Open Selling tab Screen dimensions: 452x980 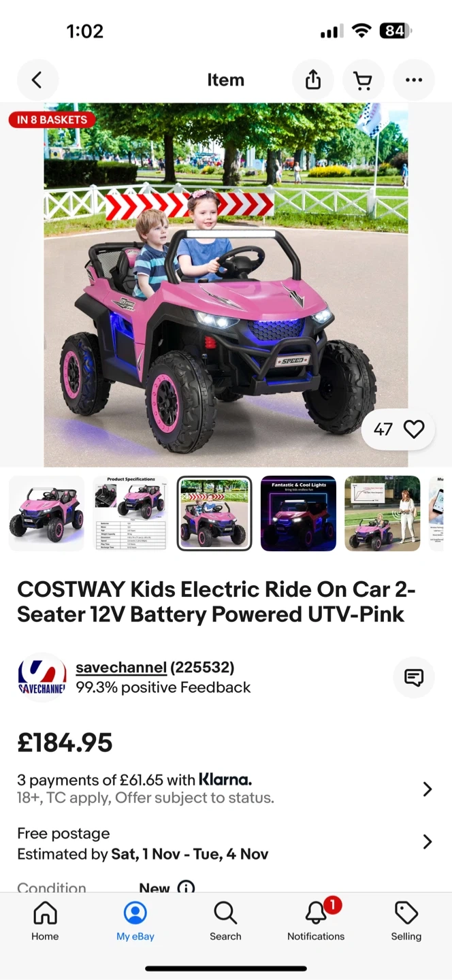point(406,921)
